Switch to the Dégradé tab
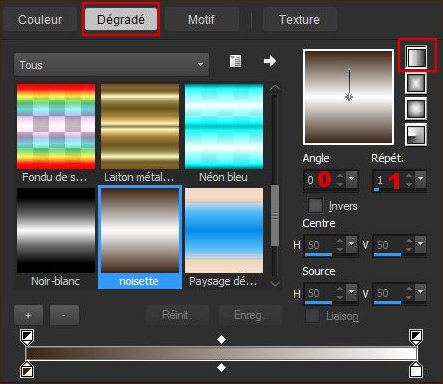The width and height of the screenshot is (443, 384). pos(121,20)
